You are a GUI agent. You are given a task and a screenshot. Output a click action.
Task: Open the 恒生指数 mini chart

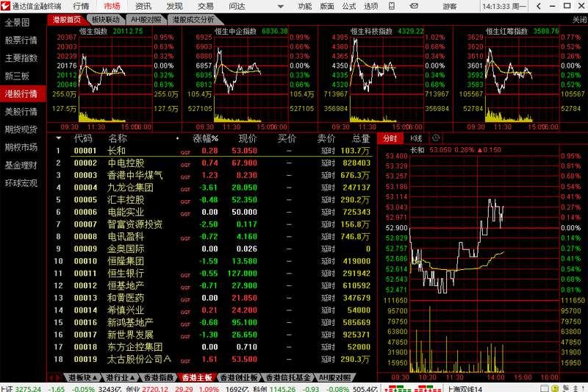pyautogui.click(x=114, y=79)
